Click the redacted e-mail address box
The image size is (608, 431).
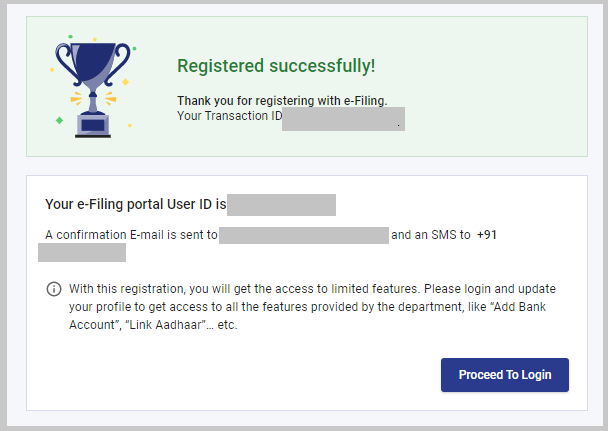303,235
